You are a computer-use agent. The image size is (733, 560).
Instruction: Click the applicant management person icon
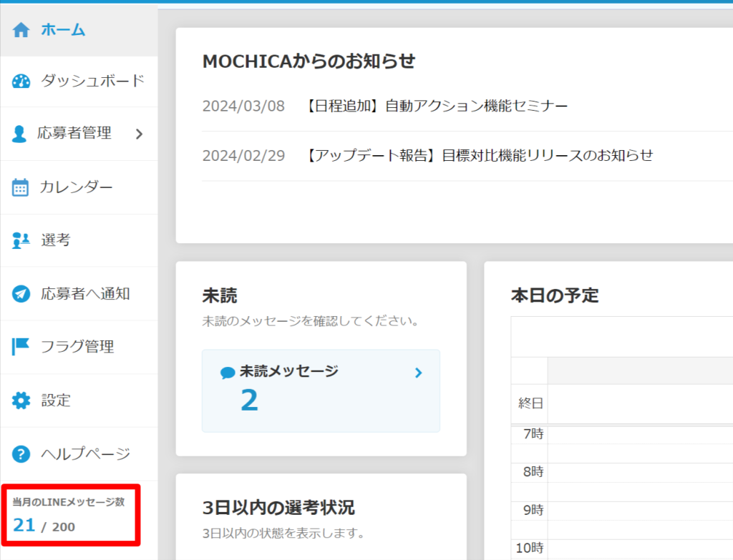pyautogui.click(x=20, y=134)
